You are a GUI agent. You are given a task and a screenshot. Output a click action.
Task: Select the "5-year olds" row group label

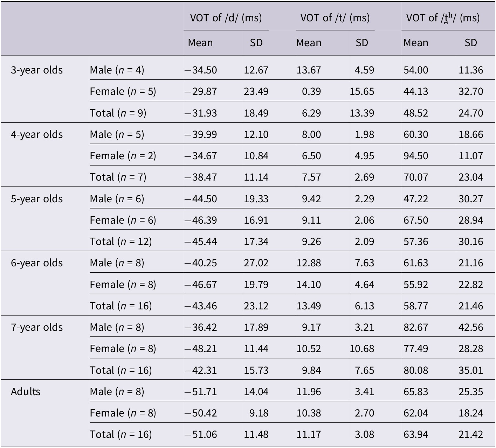pyautogui.click(x=37, y=199)
